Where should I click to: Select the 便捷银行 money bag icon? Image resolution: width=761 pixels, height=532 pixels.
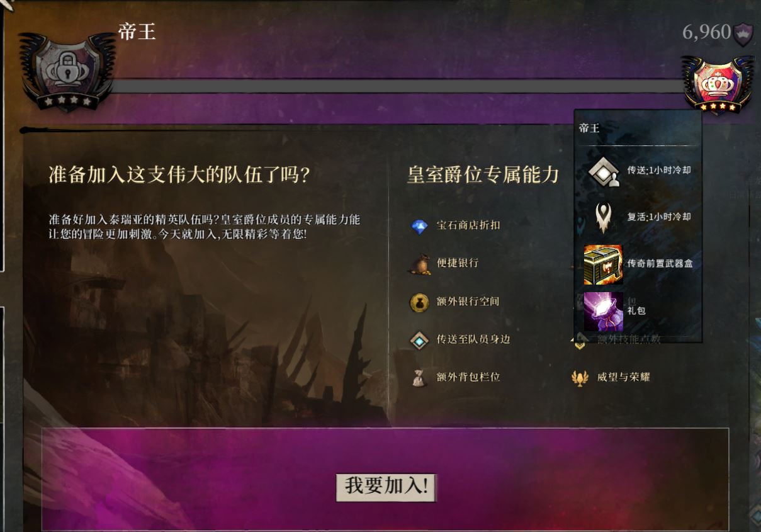(419, 264)
